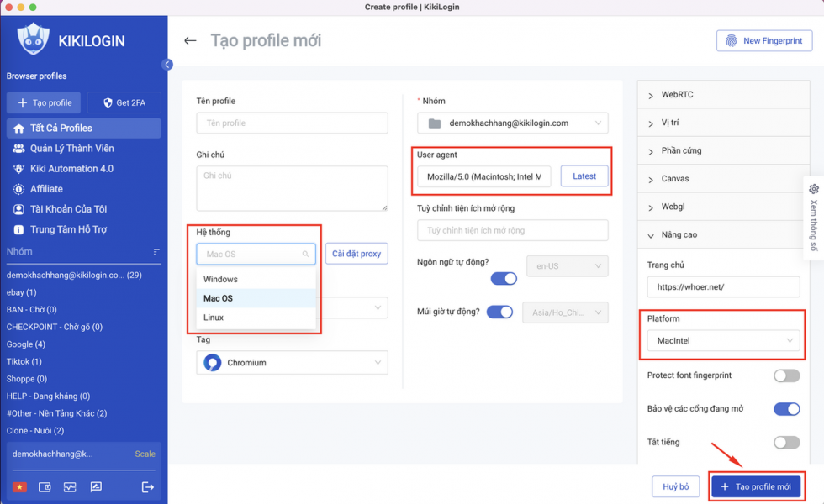
Task: Click the Trang chủ URL field
Action: pyautogui.click(x=723, y=287)
